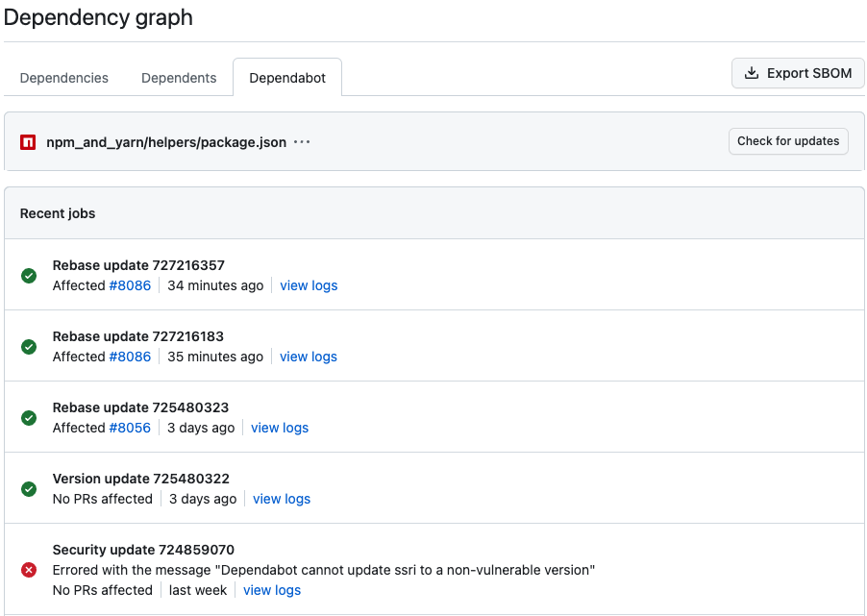View logs for Version update 725480322

point(282,499)
